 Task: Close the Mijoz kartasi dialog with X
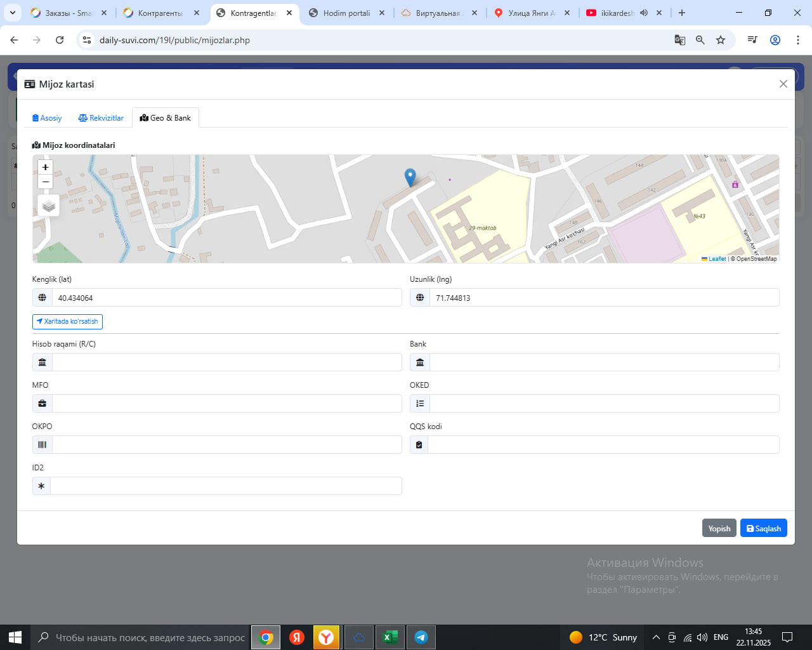click(783, 84)
